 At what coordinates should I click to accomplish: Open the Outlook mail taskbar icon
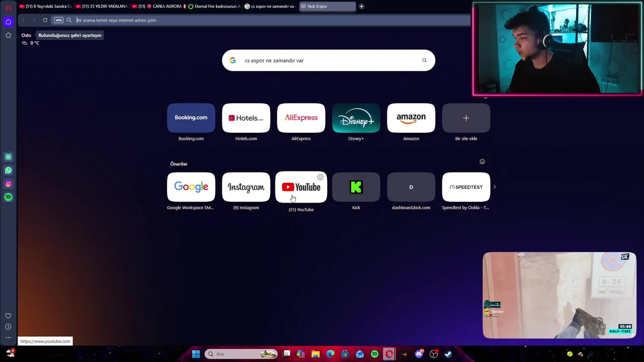360,354
